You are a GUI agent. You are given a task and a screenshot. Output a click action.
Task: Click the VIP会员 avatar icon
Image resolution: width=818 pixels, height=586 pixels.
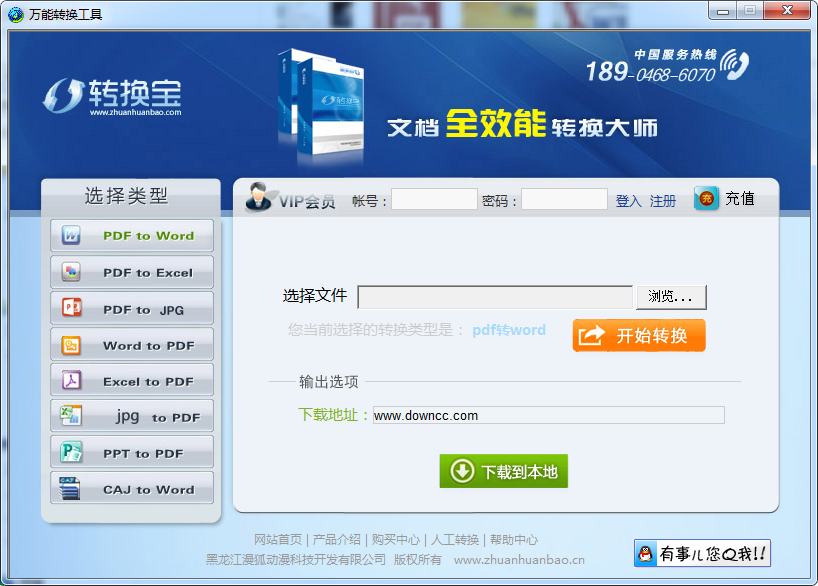click(x=256, y=197)
